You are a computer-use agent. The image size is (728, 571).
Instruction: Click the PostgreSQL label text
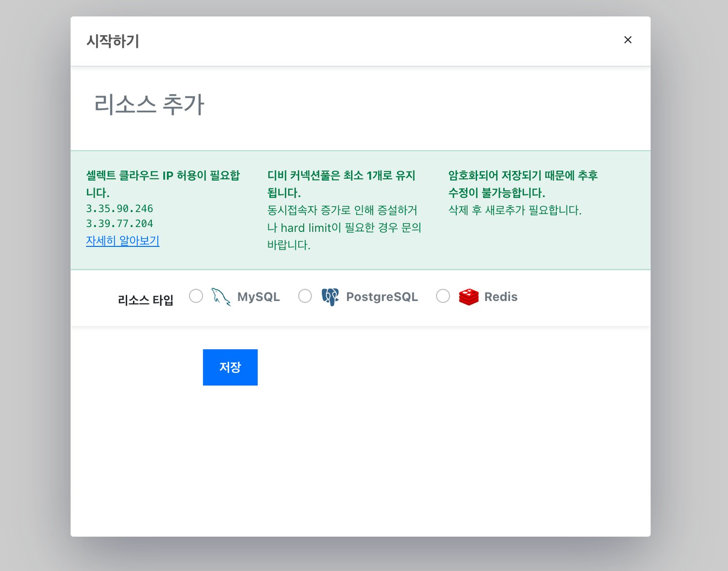point(382,297)
